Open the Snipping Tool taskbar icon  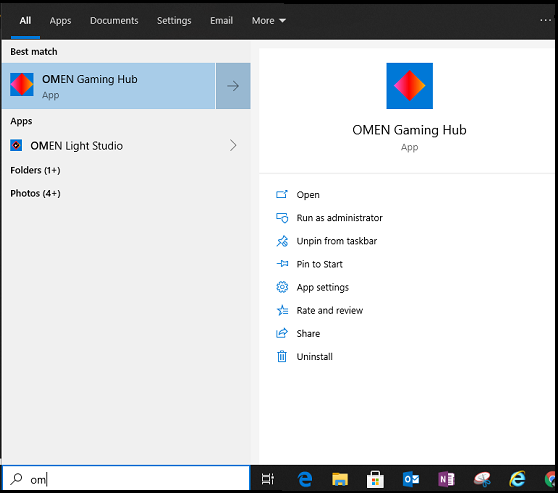point(482,479)
